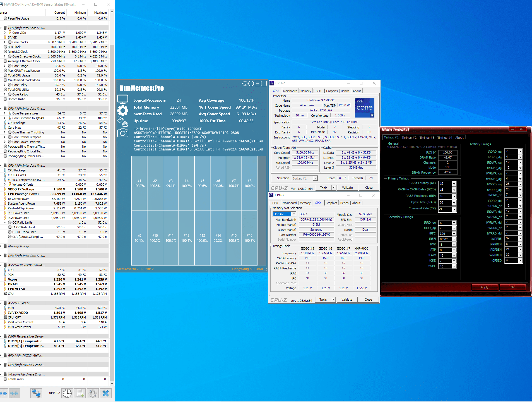Click lightning icon beside Core VIDs
This screenshot has width=532, height=402.
tap(9, 33)
